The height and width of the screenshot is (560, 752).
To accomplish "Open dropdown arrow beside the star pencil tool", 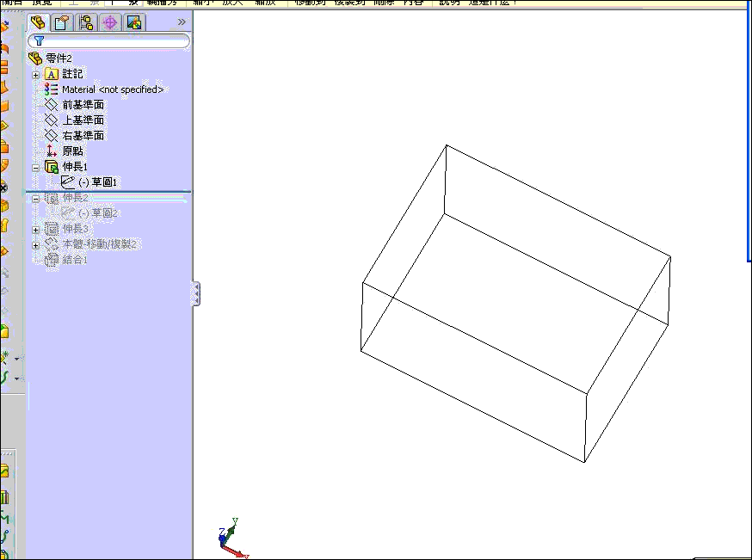I will pos(17,359).
